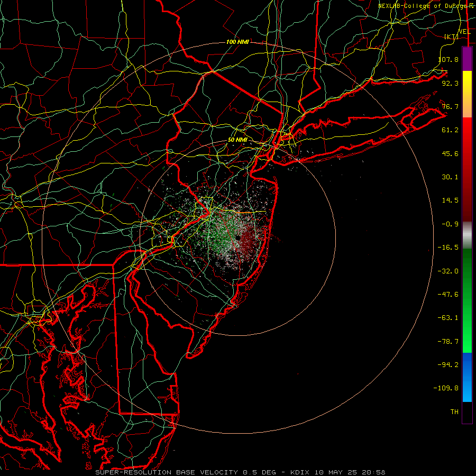Click the gray near-zero segment of the color bar

(467, 235)
